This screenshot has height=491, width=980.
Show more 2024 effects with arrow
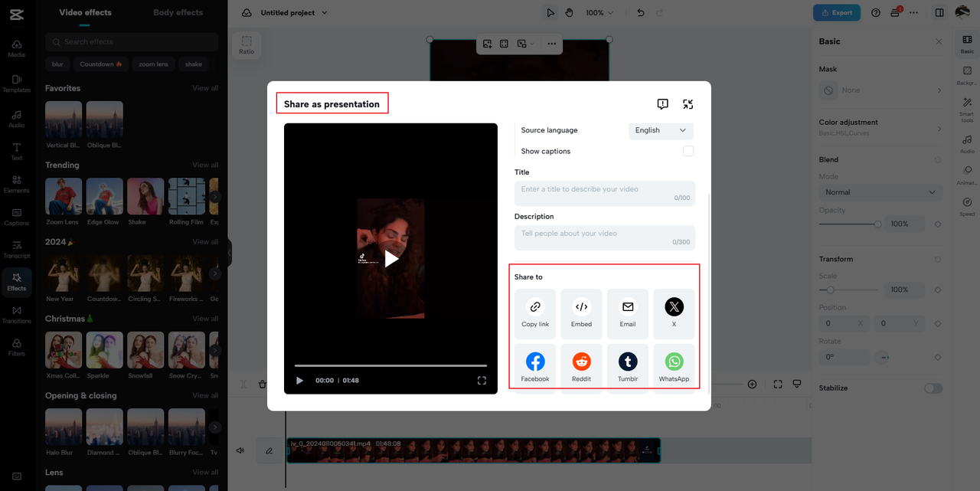(216, 273)
